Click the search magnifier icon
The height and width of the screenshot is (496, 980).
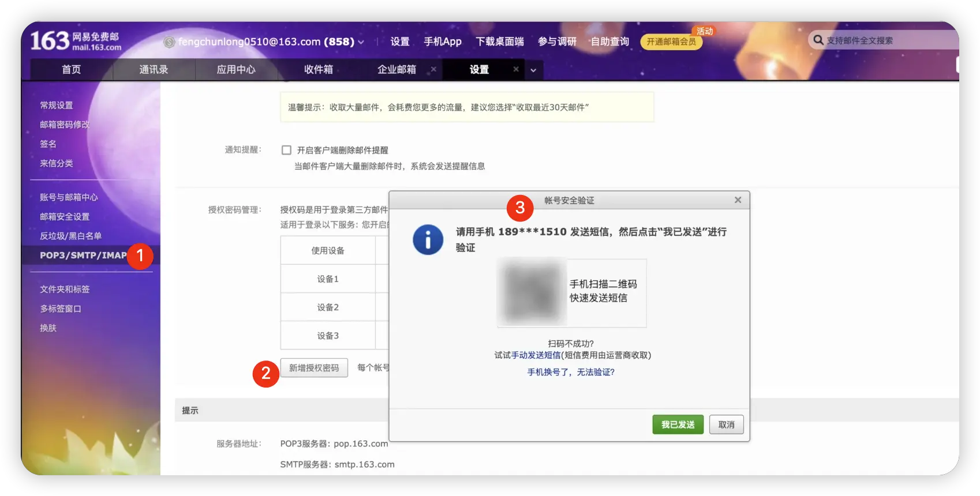click(x=818, y=40)
